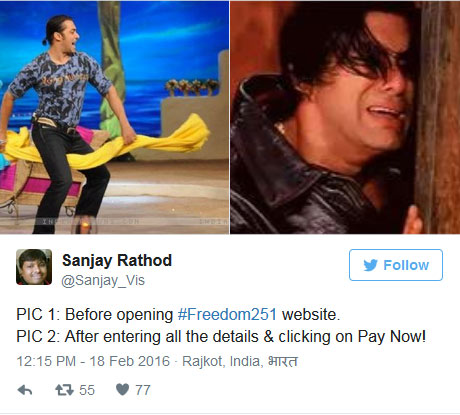Select the tweet text starting with PIC 1
The image size is (460, 415).
(178, 314)
